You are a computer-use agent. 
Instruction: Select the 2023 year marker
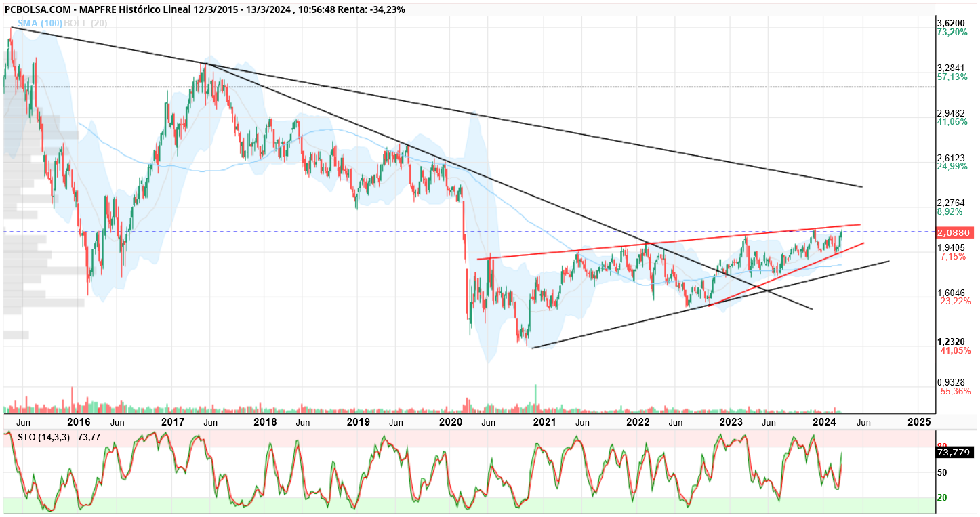(731, 421)
